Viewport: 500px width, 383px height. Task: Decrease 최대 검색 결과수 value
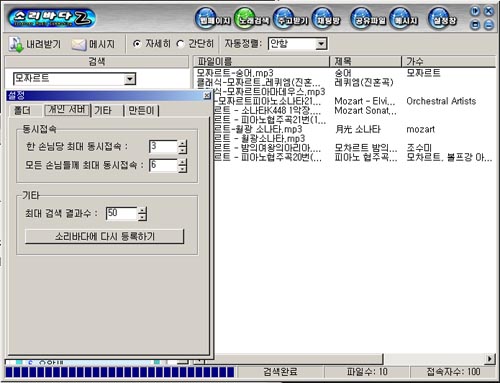point(142,217)
